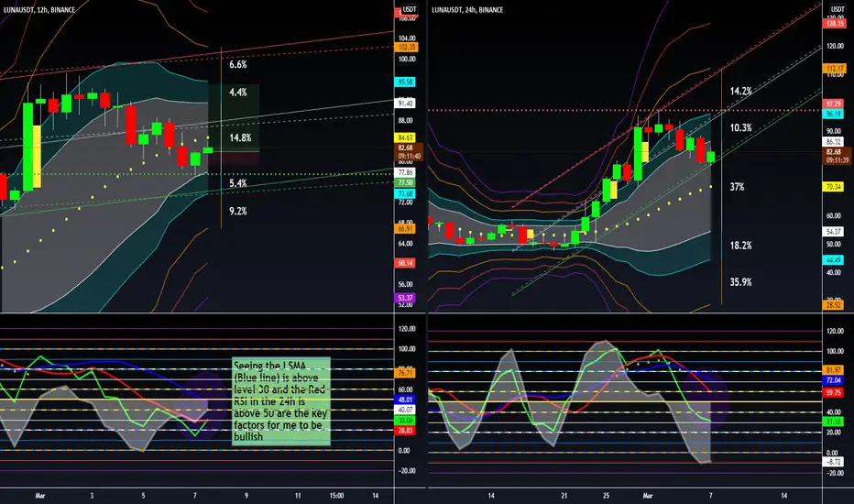This screenshot has height=504, width=854.
Task: Select the white 77.86 price label
Action: coord(406,172)
